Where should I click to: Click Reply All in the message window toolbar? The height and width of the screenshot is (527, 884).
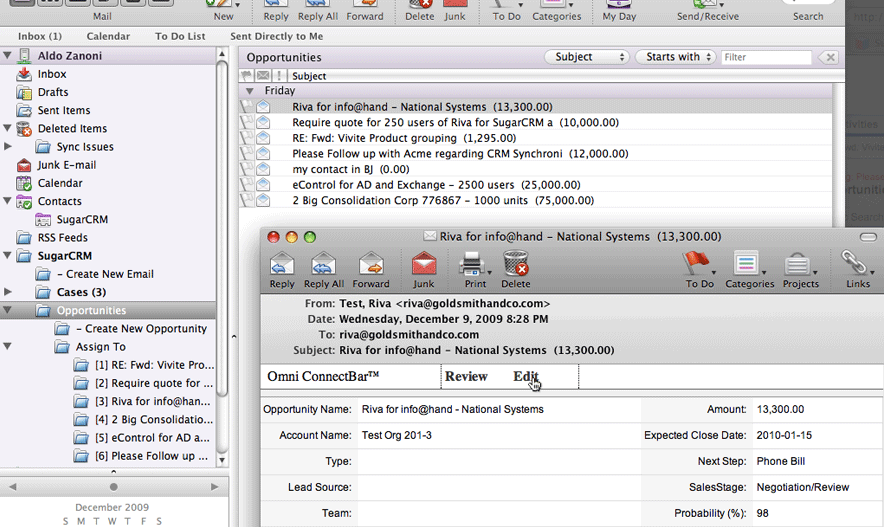click(324, 266)
